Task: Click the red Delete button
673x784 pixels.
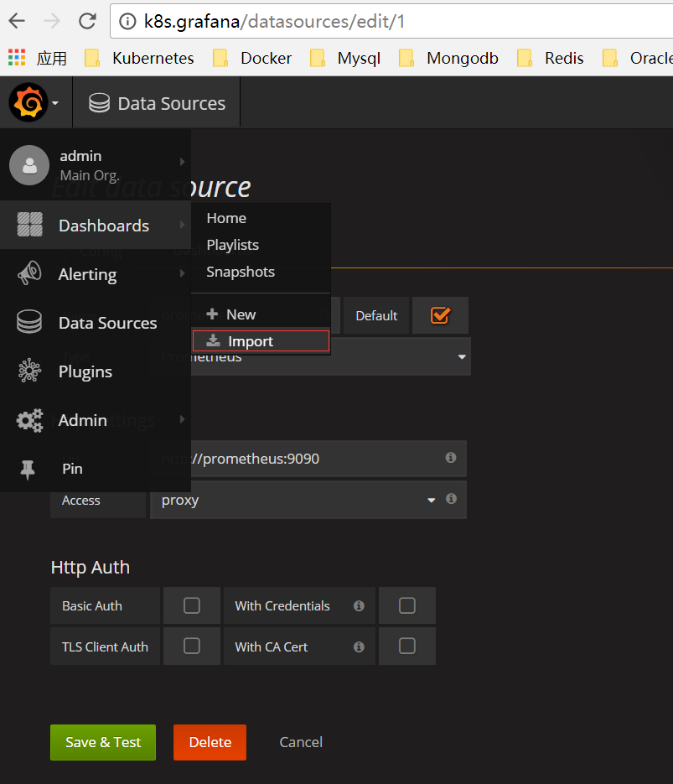Action: pyautogui.click(x=210, y=742)
